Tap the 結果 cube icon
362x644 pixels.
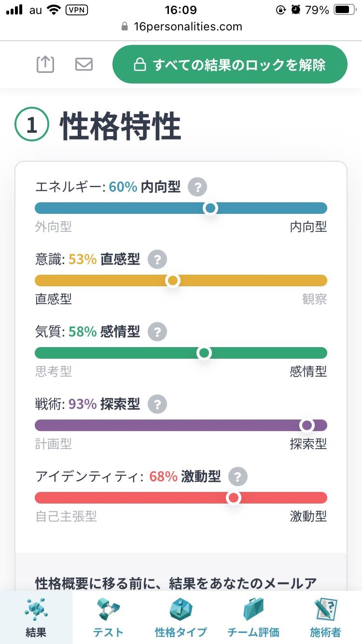36,610
